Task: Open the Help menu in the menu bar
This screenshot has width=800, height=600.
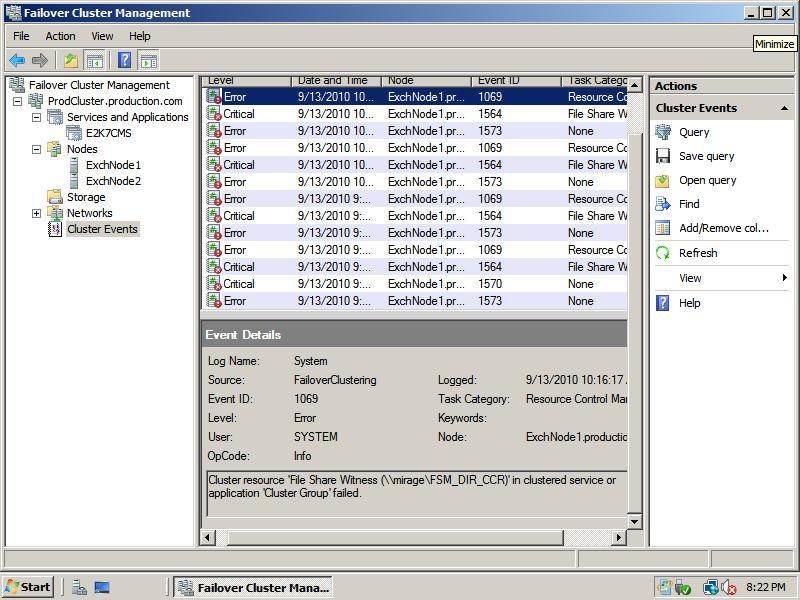Action: click(139, 36)
